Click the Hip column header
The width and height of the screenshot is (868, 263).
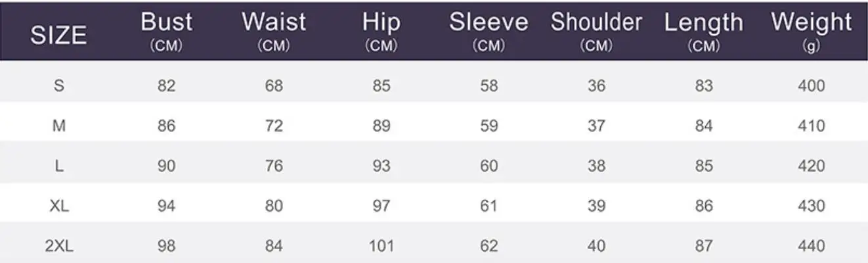pos(381,23)
